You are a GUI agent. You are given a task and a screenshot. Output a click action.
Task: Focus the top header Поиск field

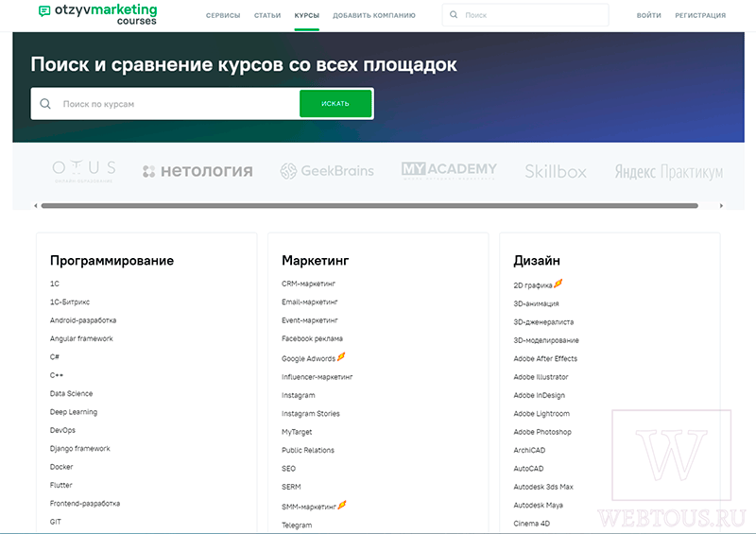[x=525, y=15]
